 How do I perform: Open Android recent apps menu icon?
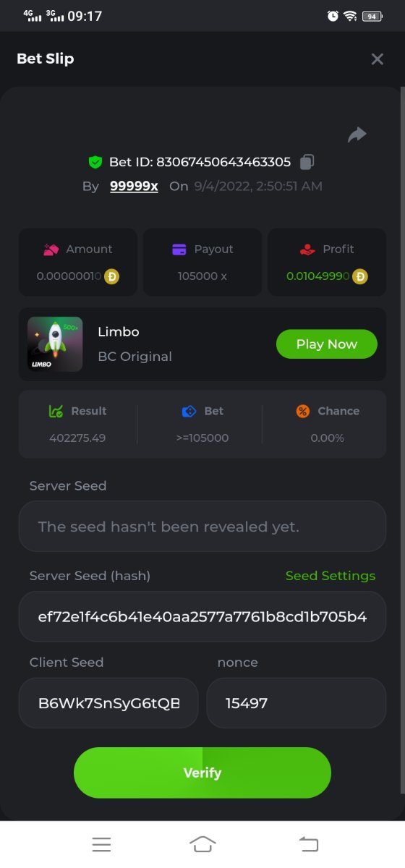(101, 844)
